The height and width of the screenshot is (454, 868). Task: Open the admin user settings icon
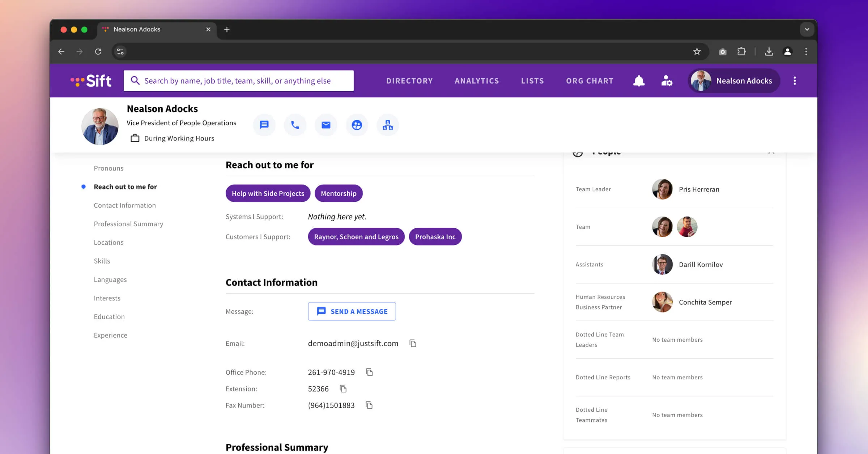(667, 81)
